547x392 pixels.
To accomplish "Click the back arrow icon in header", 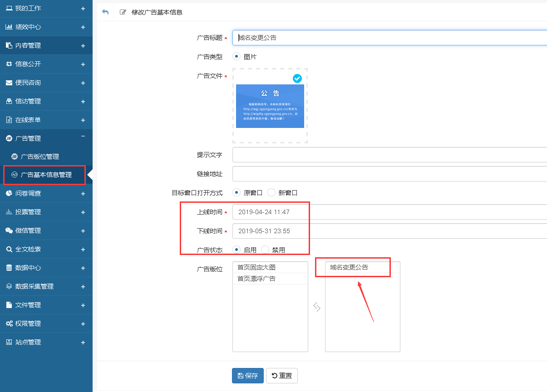I will [105, 12].
